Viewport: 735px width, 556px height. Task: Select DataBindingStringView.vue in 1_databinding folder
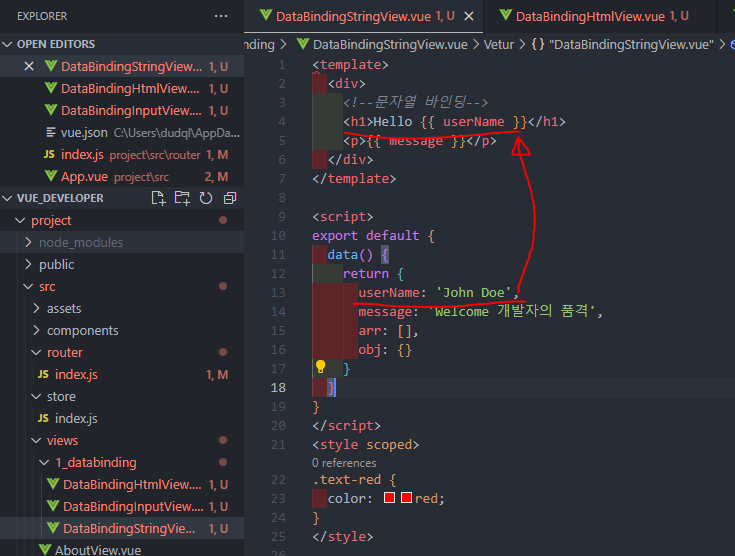pos(122,529)
